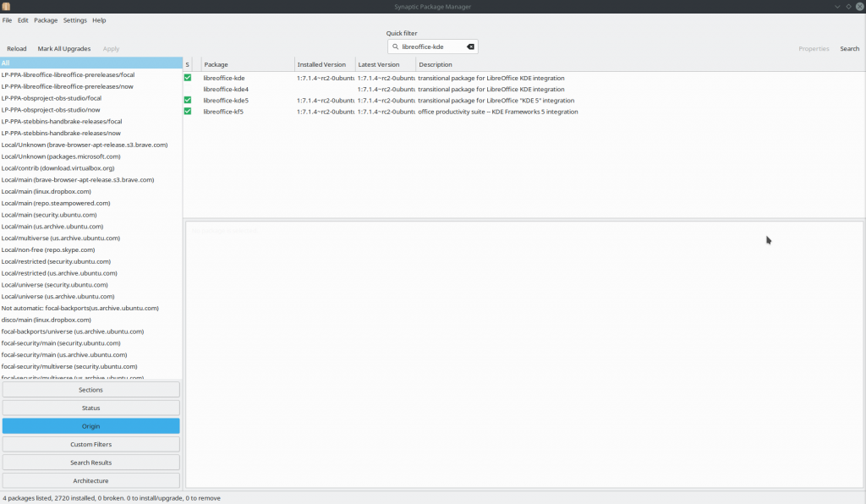Select Local/restricted (us.archive.ubuntu.com) origin
Viewport: 866px width, 504px height.
59,273
